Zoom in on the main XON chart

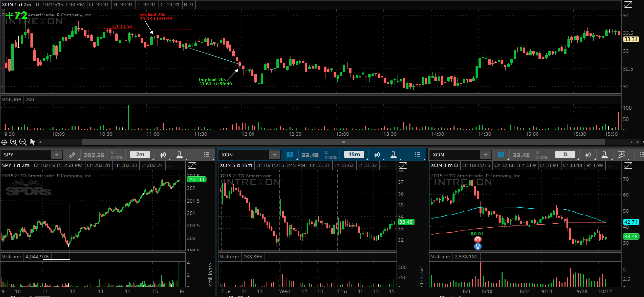click(14, 142)
